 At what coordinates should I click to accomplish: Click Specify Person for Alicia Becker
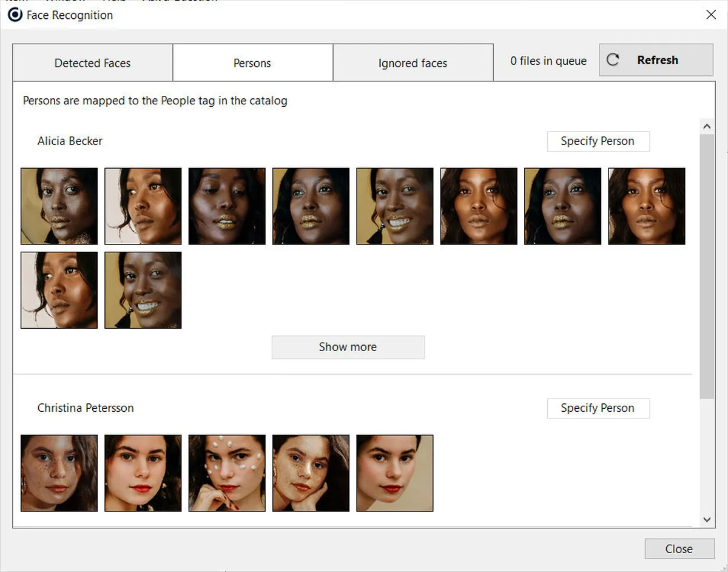598,141
